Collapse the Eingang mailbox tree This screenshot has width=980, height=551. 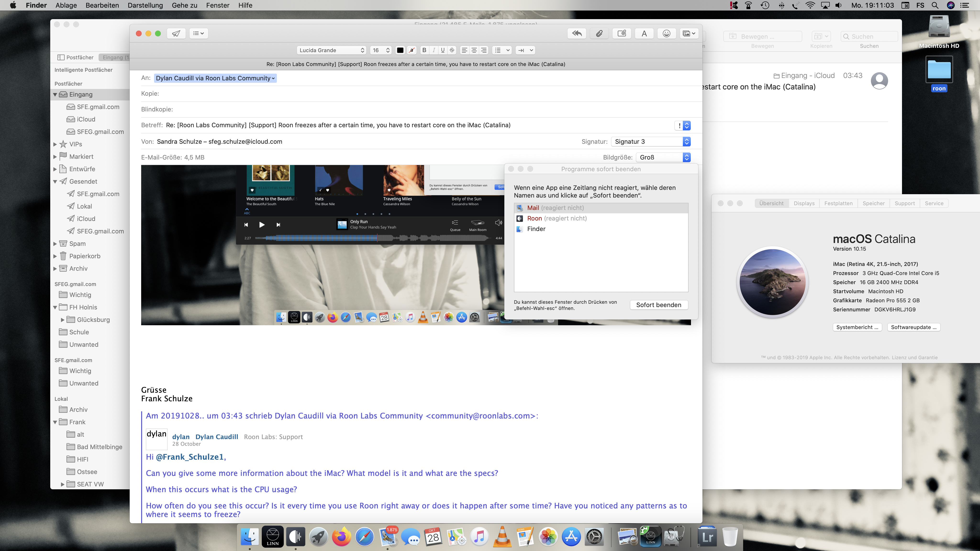tap(55, 95)
